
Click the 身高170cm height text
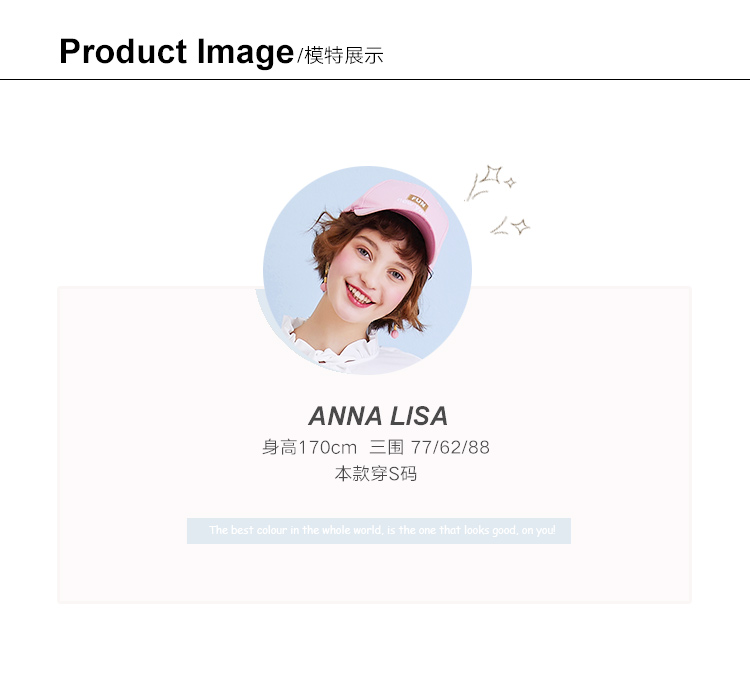click(309, 447)
